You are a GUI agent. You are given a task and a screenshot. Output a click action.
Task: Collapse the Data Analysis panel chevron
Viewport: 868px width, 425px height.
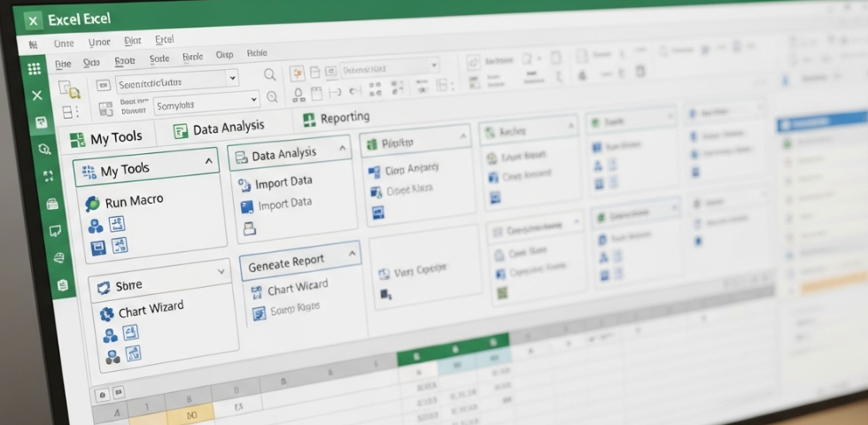coord(342,148)
